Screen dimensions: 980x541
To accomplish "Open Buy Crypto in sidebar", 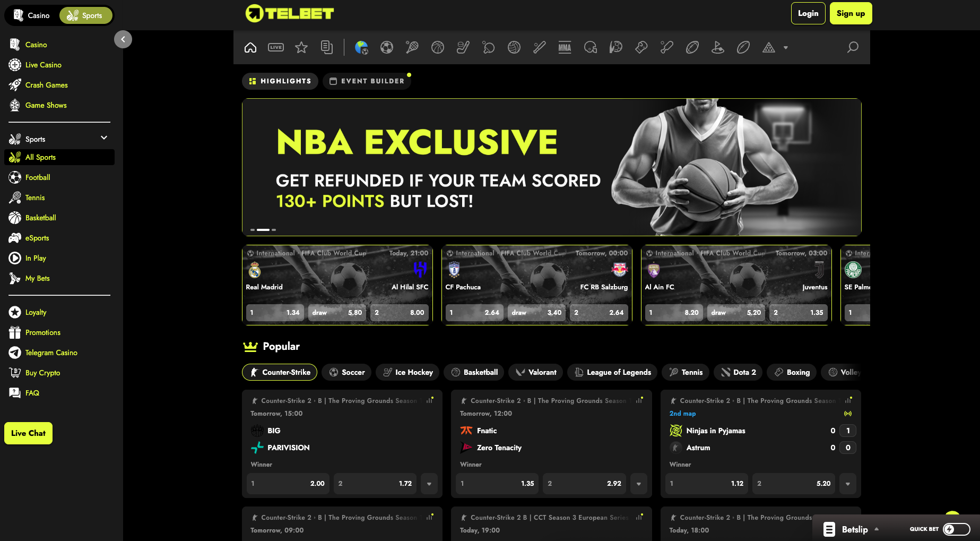I will point(42,373).
